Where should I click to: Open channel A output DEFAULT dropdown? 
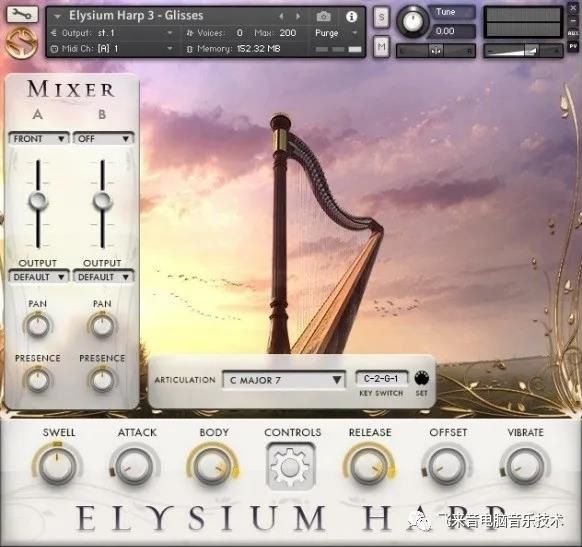[x=39, y=277]
